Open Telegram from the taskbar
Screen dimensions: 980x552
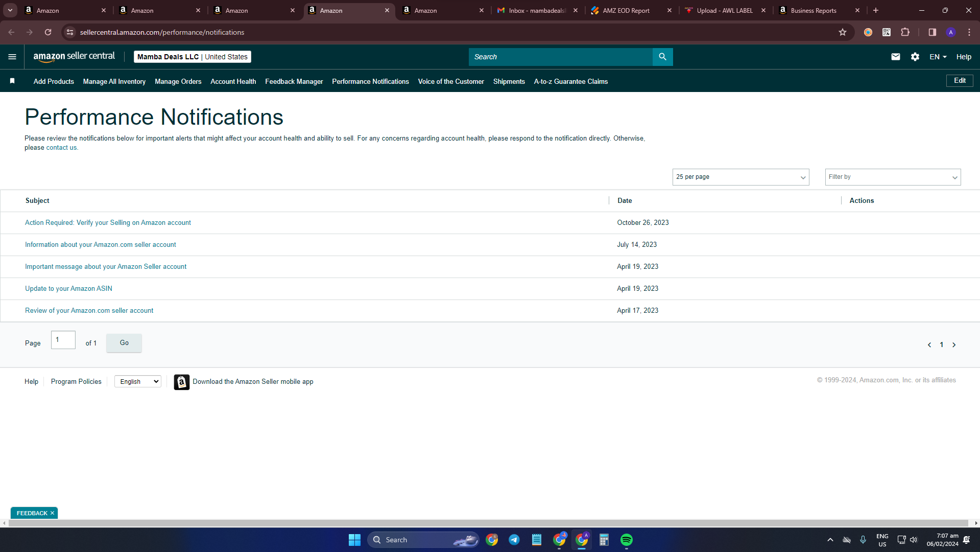pyautogui.click(x=514, y=540)
